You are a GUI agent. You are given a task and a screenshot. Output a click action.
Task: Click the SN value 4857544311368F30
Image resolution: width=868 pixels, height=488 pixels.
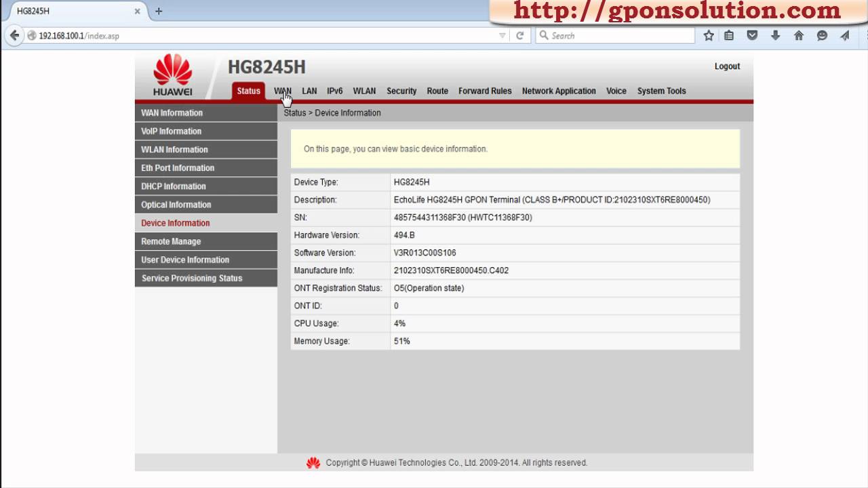point(462,218)
